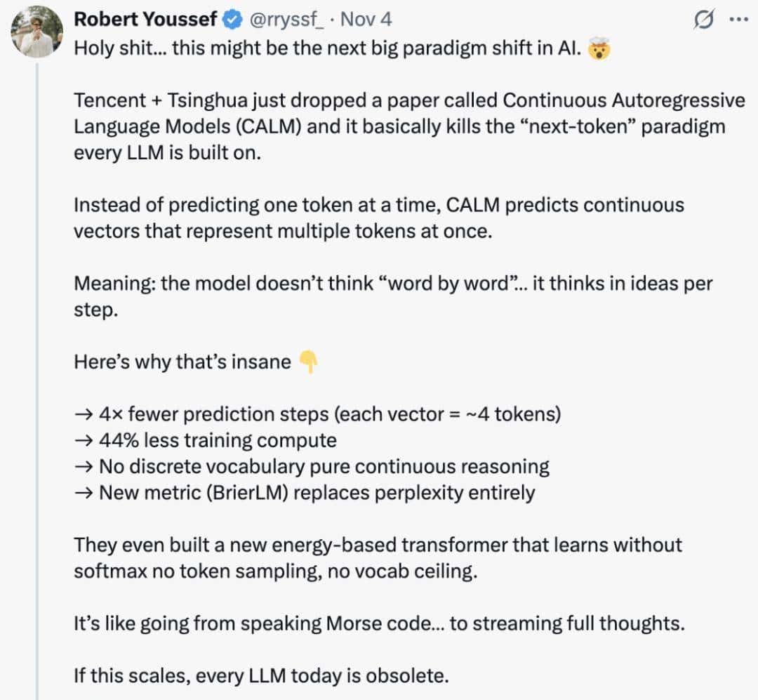The height and width of the screenshot is (700, 758).
Task: Open the @rryssf_ handle link
Action: 286,20
